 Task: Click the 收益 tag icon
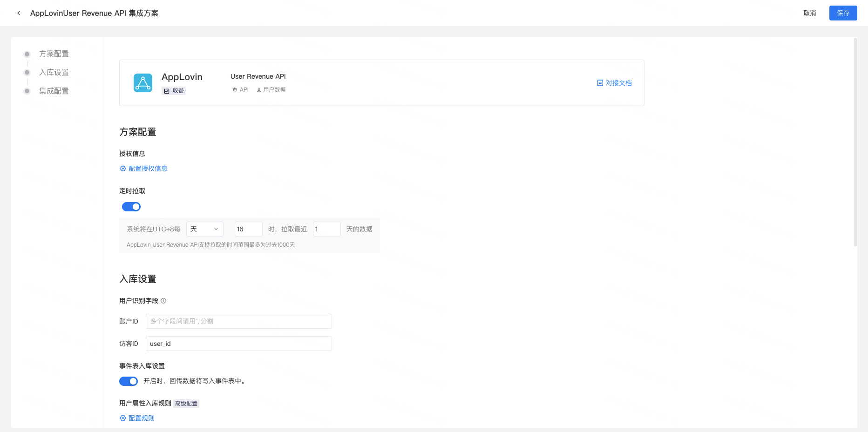pyautogui.click(x=167, y=91)
